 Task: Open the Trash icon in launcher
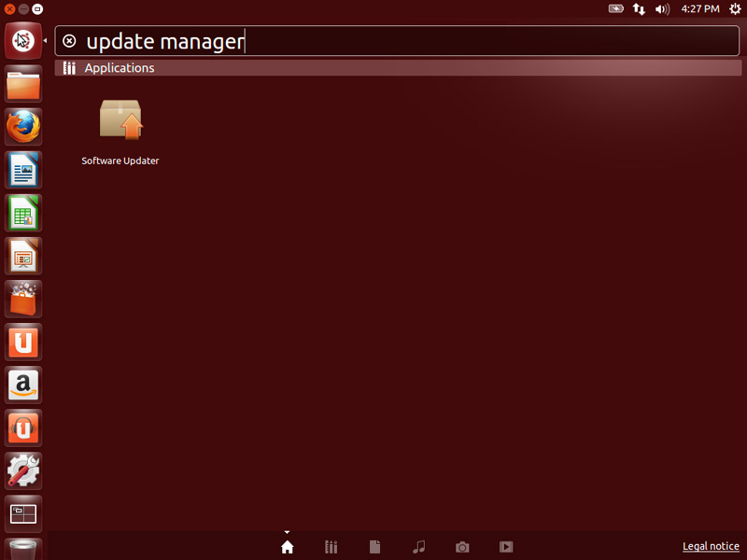tap(22, 549)
